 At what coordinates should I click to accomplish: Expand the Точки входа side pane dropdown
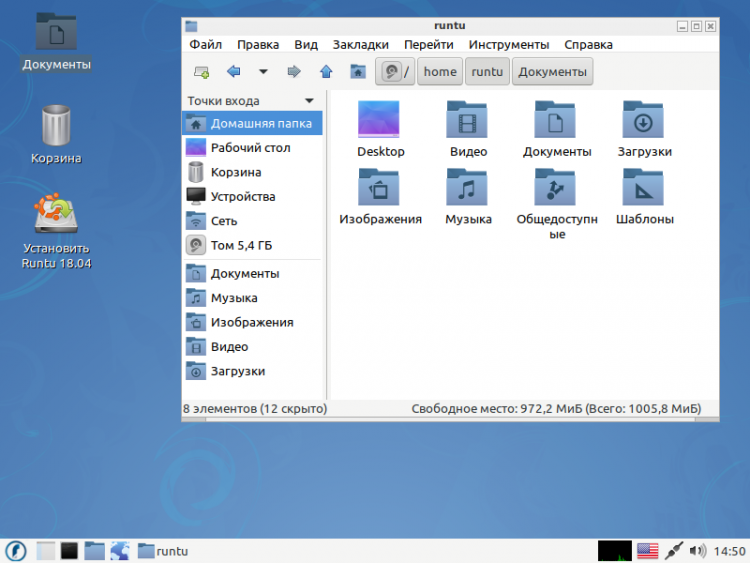(309, 101)
